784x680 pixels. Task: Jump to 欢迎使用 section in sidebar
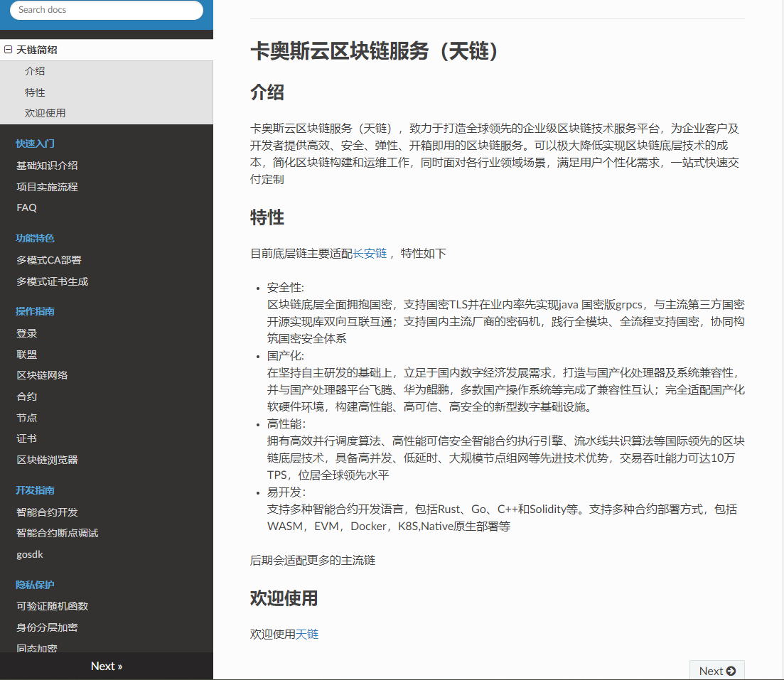pyautogui.click(x=45, y=113)
